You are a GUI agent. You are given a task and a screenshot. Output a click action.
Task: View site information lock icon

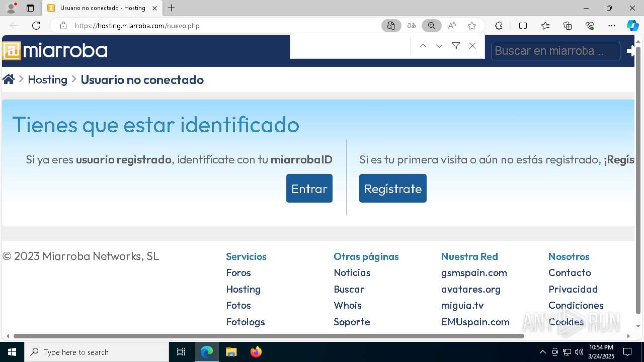pyautogui.click(x=63, y=26)
